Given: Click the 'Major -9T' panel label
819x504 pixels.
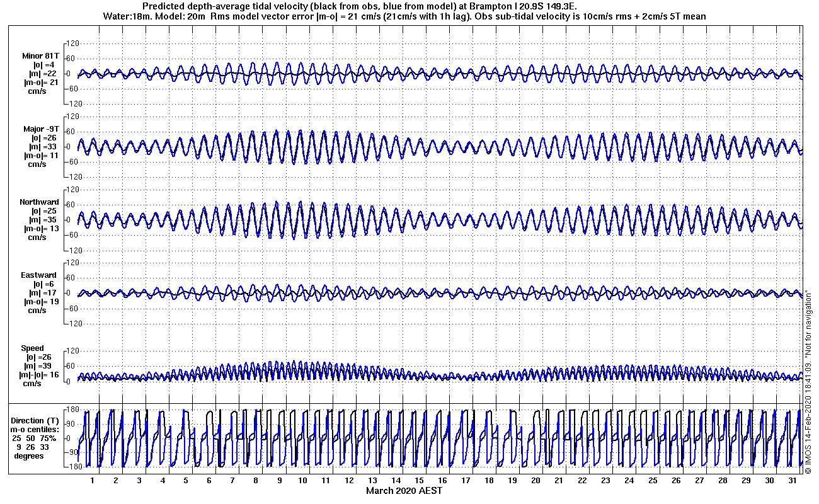Looking at the screenshot, I should 42,129.
